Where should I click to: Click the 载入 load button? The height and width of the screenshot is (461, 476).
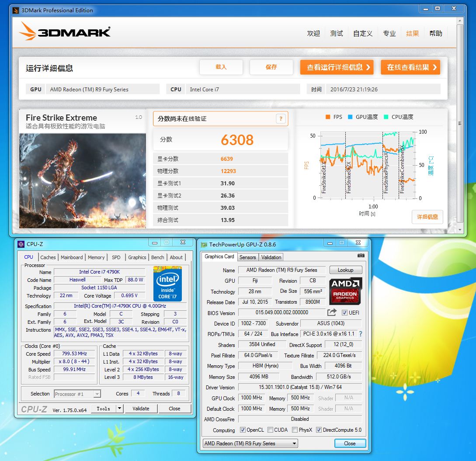coord(221,67)
